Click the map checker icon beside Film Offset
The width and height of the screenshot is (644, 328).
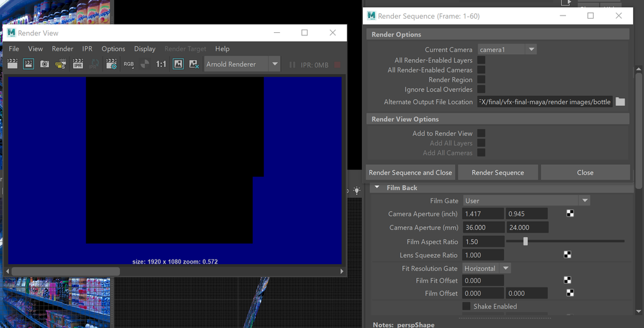(x=570, y=293)
